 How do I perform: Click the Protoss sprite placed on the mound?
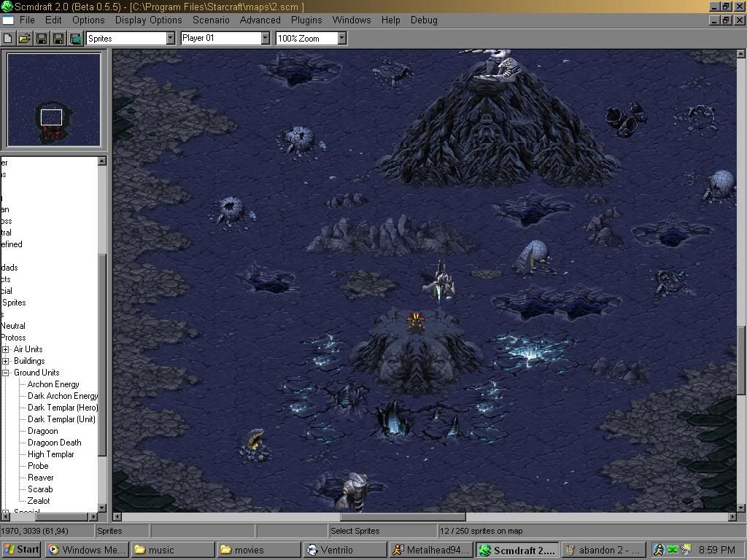(x=416, y=322)
